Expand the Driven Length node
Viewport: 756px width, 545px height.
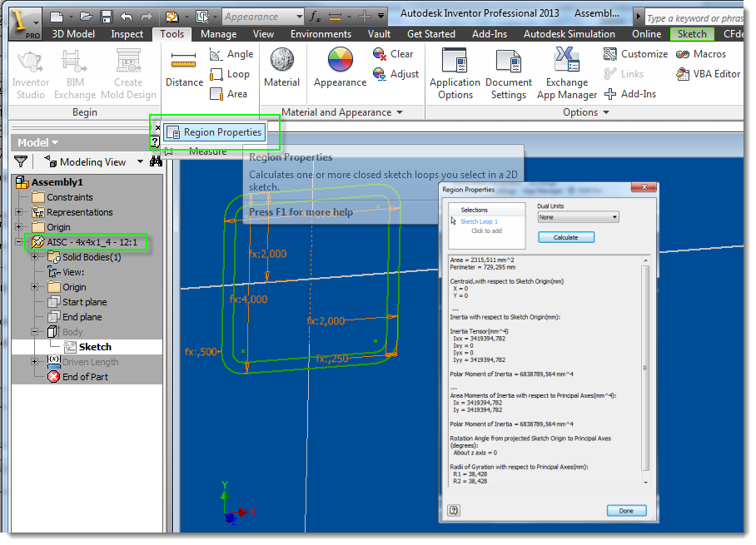coord(34,362)
